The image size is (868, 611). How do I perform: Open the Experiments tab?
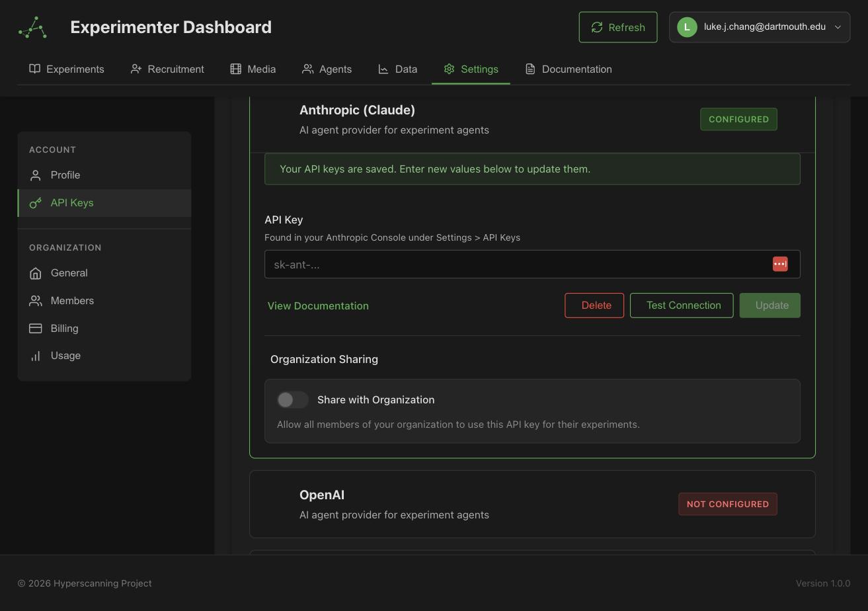(x=67, y=69)
